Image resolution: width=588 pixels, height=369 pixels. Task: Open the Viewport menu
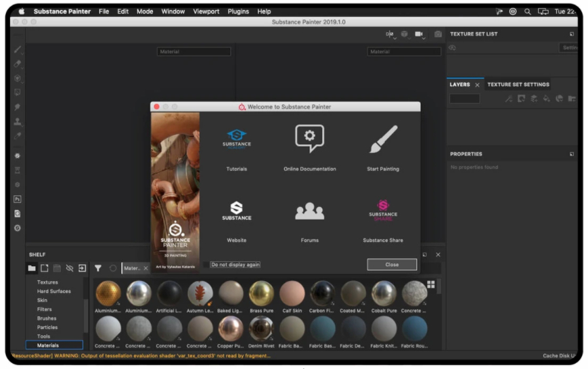[206, 12]
